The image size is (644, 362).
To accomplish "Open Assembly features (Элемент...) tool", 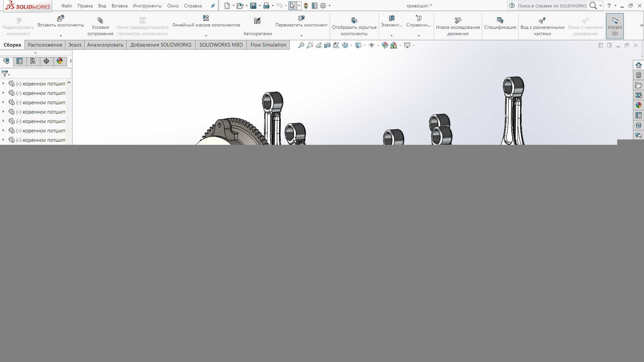I will pos(391,21).
